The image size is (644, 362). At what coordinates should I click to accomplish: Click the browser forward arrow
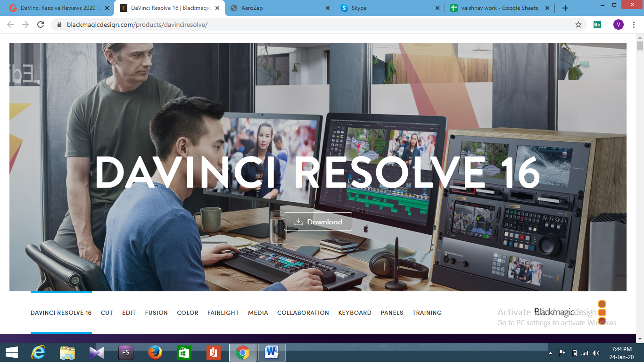pos(25,25)
